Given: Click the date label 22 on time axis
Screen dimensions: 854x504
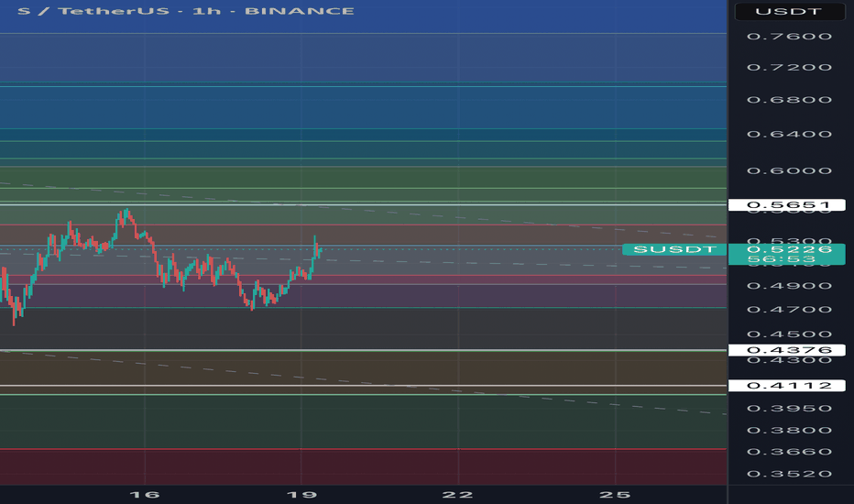Looking at the screenshot, I should (x=457, y=495).
